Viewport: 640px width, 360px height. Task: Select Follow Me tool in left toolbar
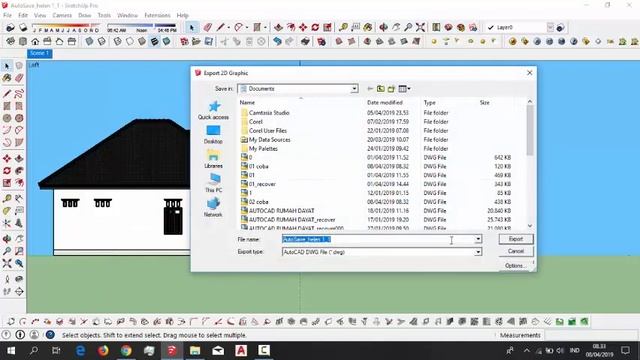pos(19,171)
